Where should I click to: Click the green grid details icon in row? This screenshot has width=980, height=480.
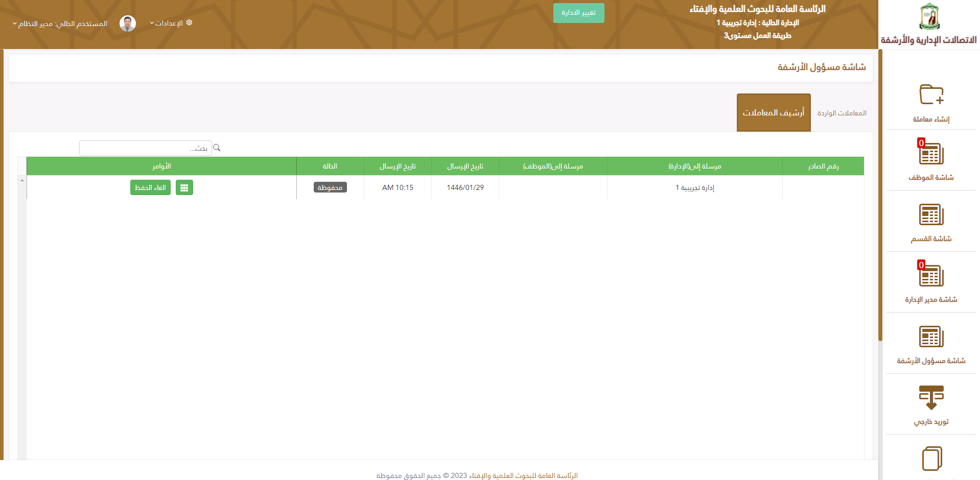(184, 188)
